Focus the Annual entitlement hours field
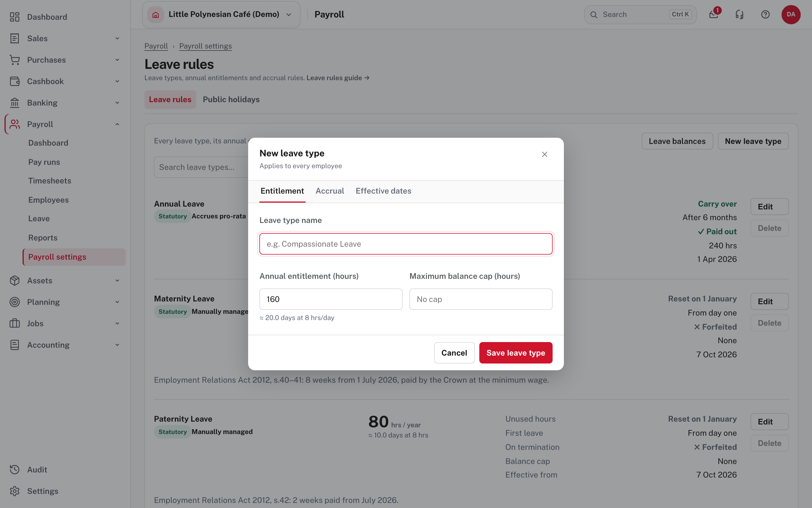Viewport: 812px width, 508px height. pyautogui.click(x=331, y=299)
